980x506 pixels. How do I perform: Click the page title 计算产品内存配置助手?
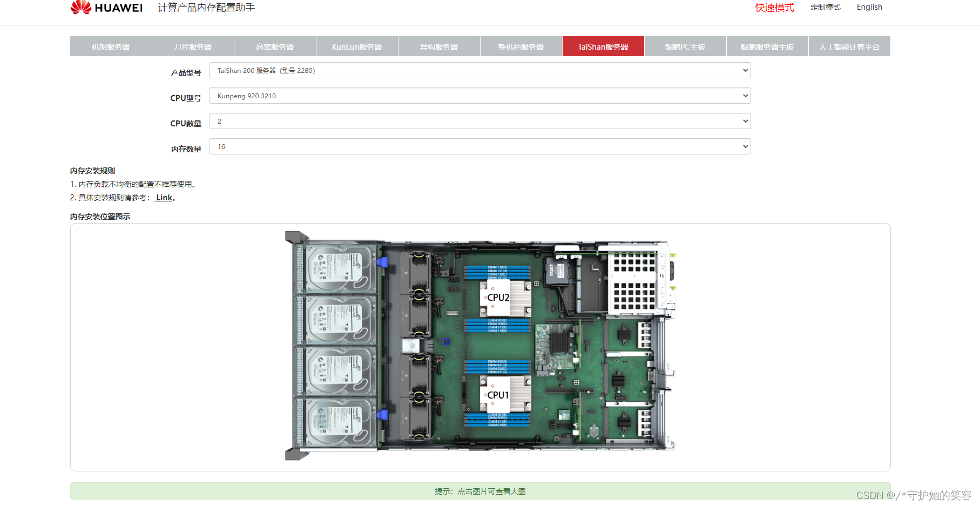[x=206, y=8]
